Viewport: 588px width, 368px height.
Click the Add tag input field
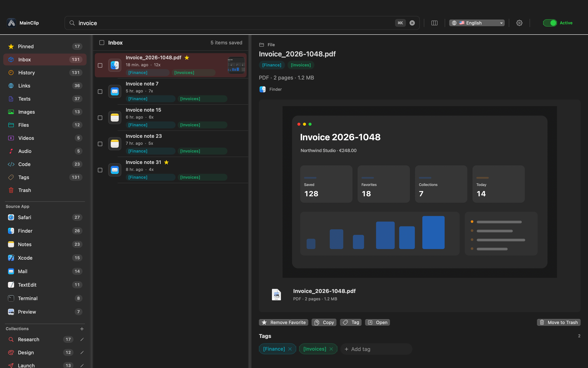click(376, 349)
